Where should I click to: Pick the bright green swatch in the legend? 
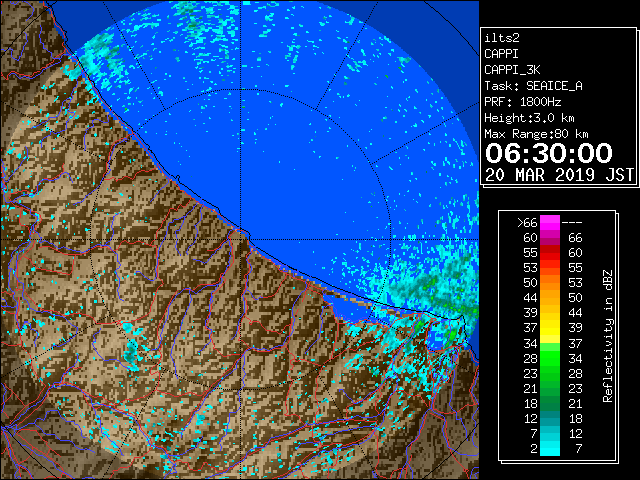[x=550, y=358]
